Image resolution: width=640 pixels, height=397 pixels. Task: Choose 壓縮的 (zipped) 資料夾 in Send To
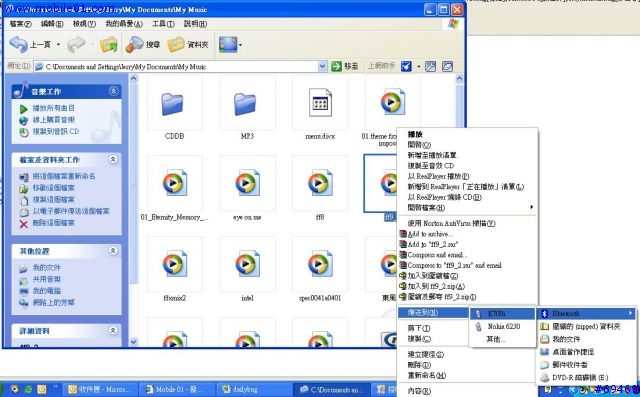[586, 326]
